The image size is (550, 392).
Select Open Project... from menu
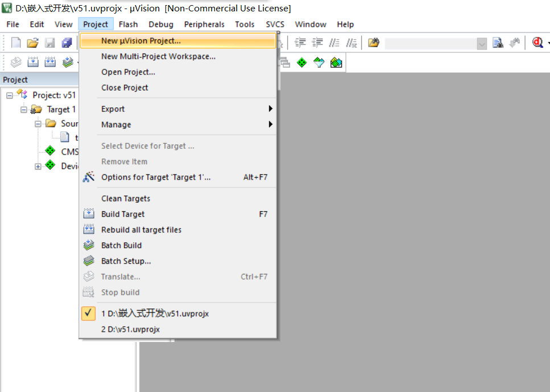click(x=178, y=72)
